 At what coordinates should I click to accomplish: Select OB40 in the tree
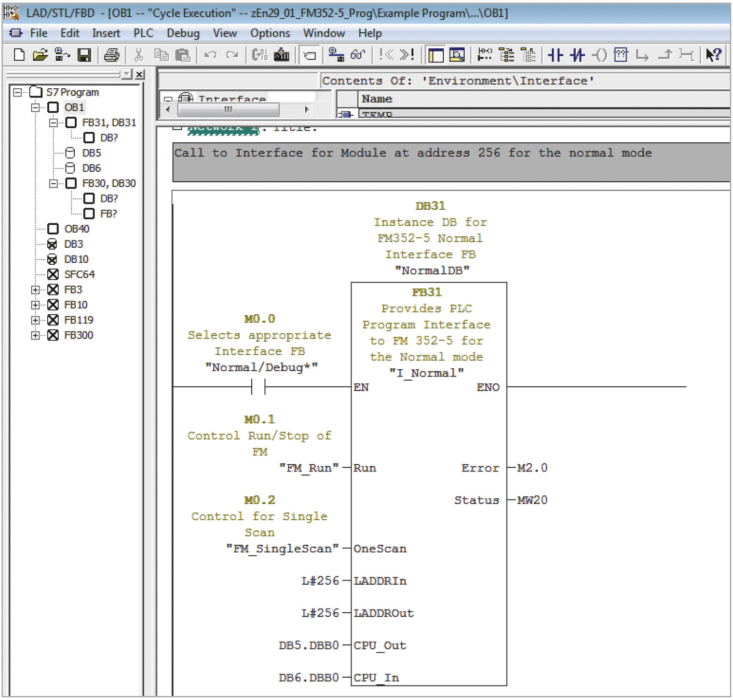(x=76, y=229)
